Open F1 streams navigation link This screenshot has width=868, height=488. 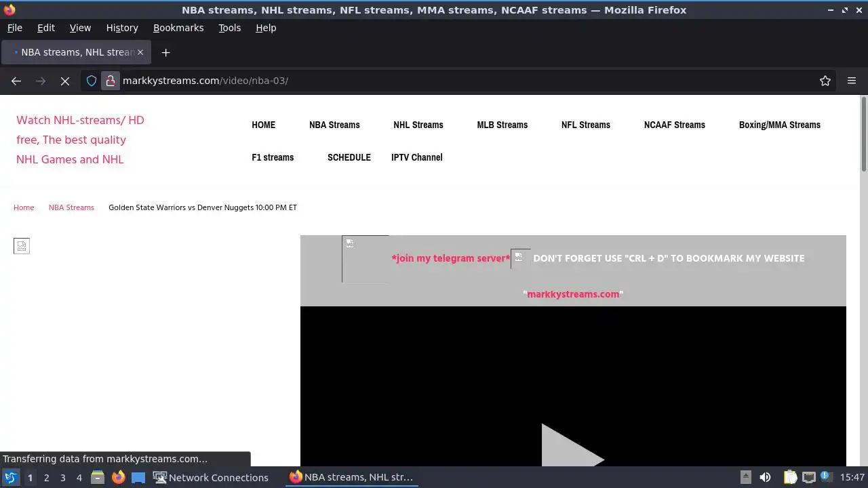pos(273,157)
